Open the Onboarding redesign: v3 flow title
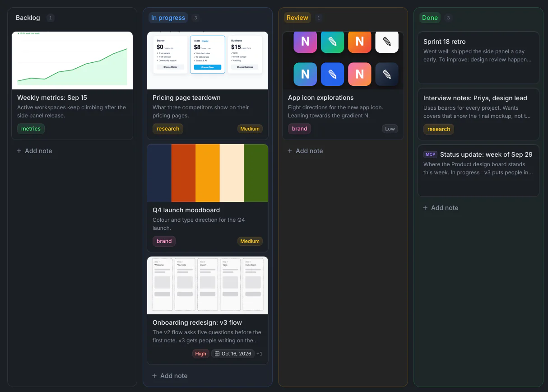 197,322
